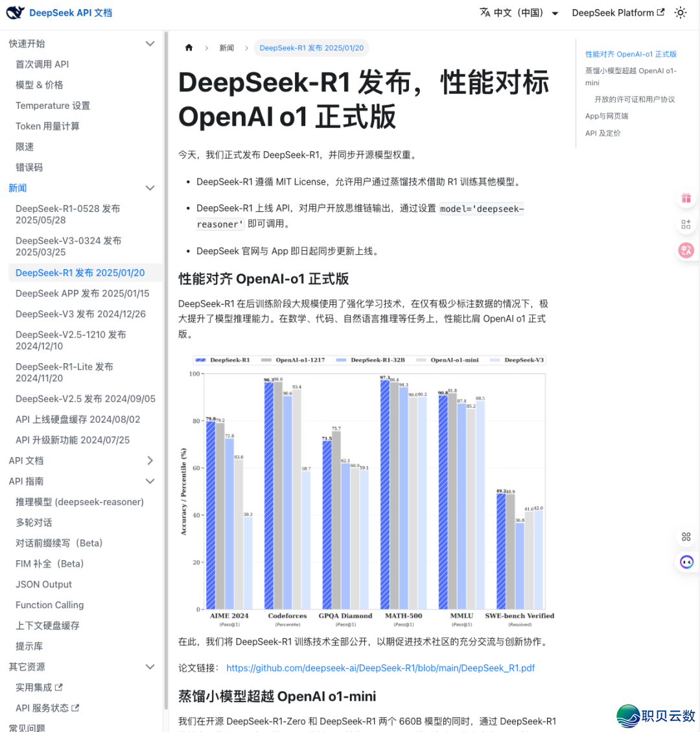Click DeepSeek API 文档 site title

pyautogui.click(x=71, y=12)
